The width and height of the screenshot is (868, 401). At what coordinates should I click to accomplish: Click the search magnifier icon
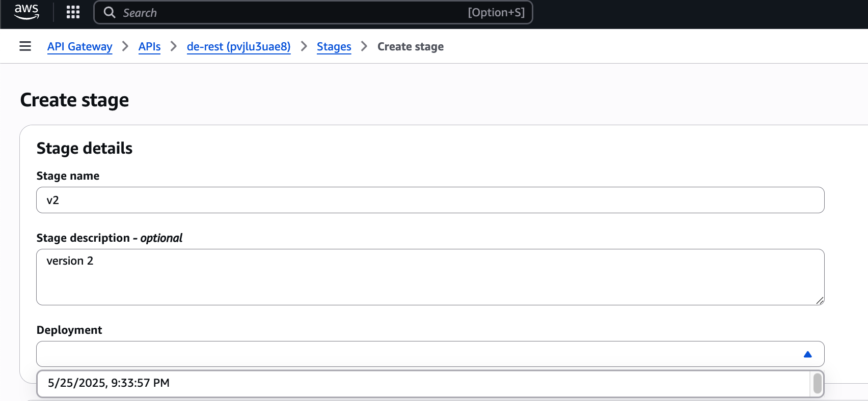109,12
